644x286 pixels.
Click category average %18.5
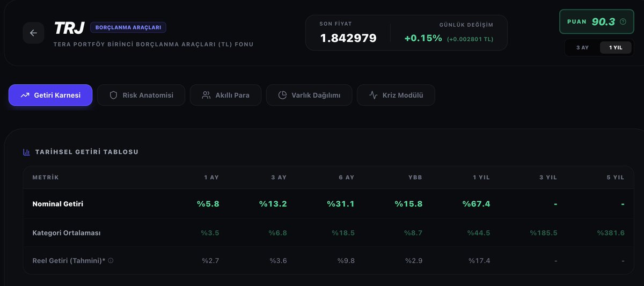tap(343, 233)
